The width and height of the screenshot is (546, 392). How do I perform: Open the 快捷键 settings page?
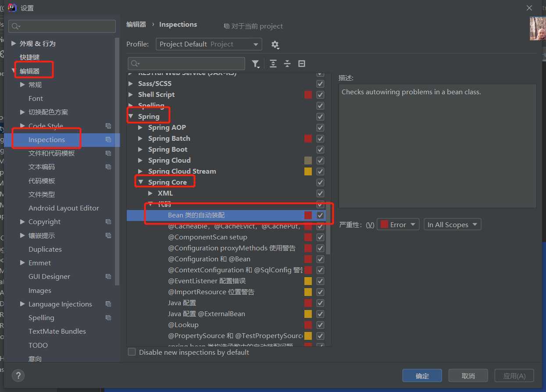[x=29, y=57]
